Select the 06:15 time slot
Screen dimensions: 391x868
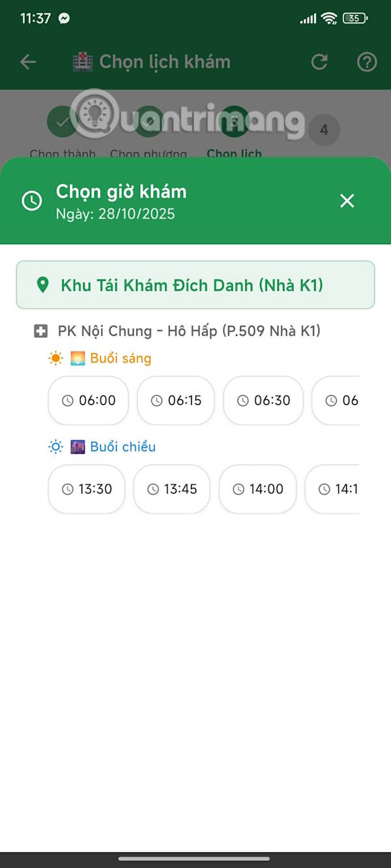coord(176,400)
